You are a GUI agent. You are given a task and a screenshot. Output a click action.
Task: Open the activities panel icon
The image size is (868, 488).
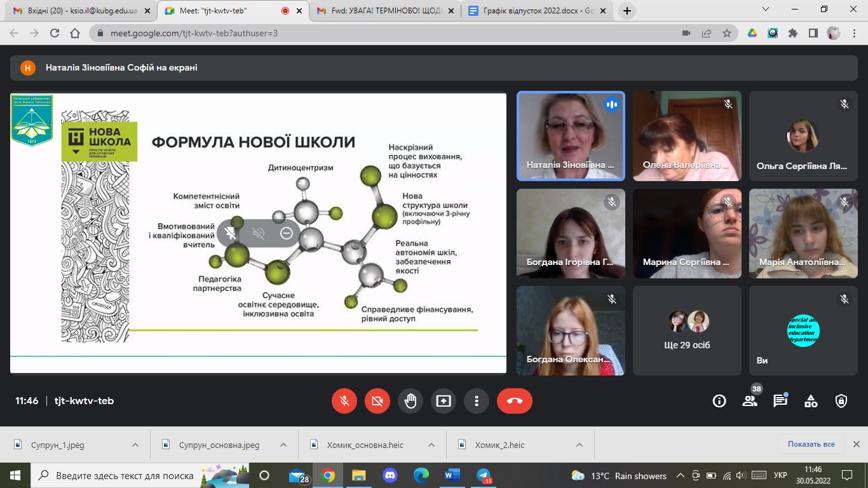pos(811,401)
